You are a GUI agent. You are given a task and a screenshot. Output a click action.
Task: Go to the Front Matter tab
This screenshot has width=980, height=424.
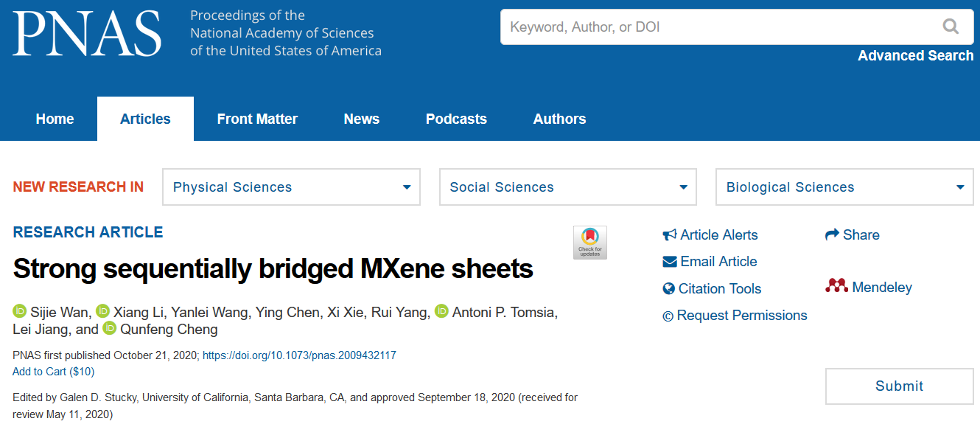pos(257,119)
